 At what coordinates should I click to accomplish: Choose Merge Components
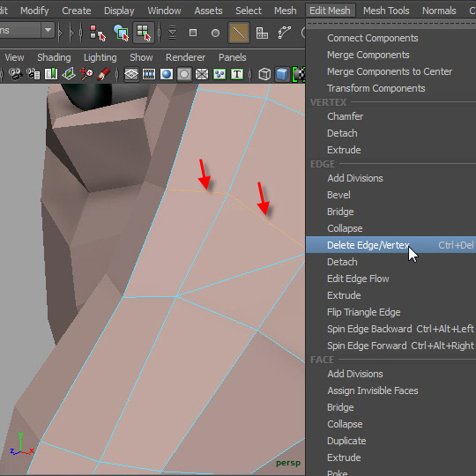[391, 55]
